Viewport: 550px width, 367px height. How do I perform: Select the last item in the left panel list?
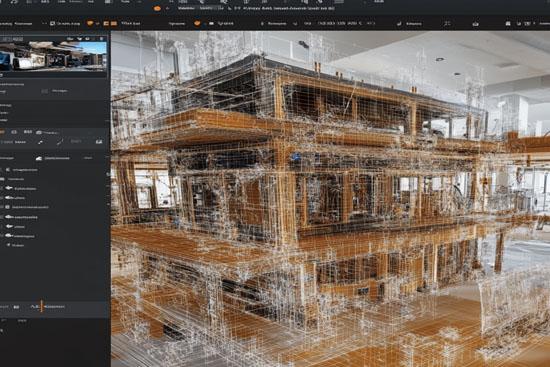16,245
